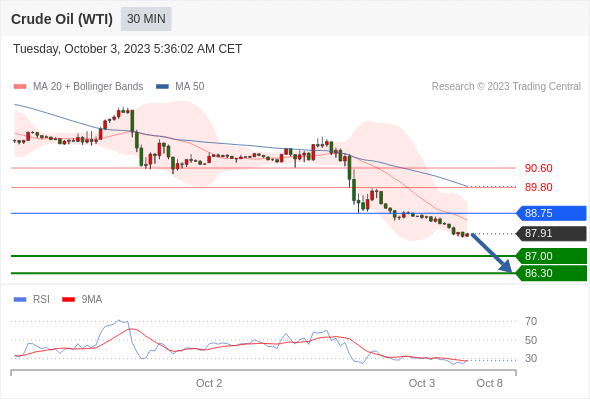
Task: Click the Research © 2023 Trading Central text
Action: [506, 87]
